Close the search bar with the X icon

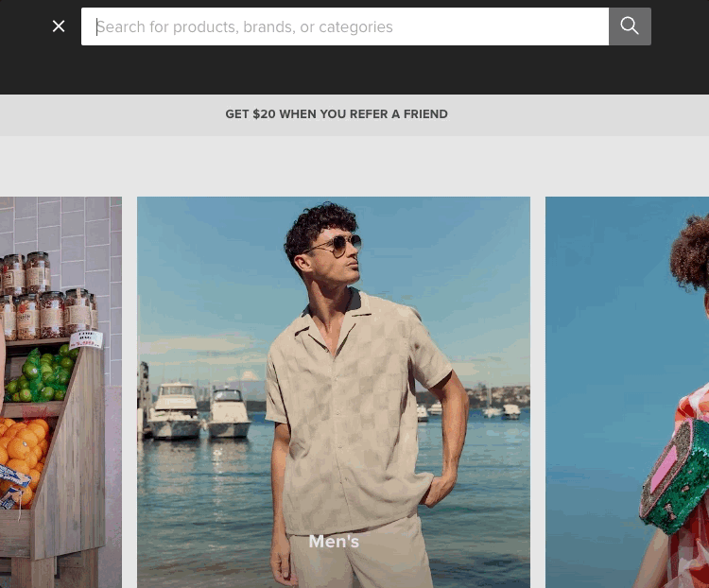pos(59,26)
